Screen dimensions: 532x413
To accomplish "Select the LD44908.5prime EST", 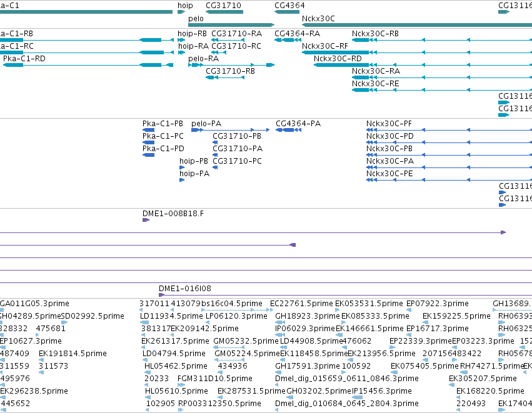I will tap(283, 347).
